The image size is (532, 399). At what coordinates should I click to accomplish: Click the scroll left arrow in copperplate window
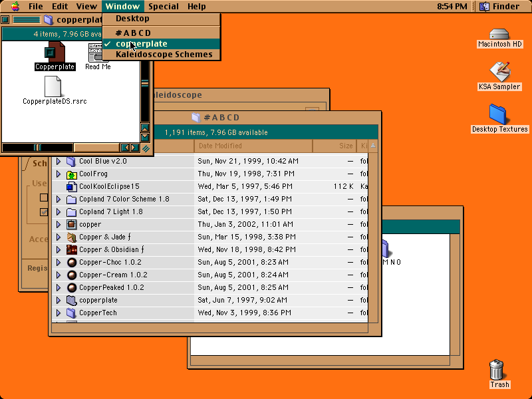(125, 148)
